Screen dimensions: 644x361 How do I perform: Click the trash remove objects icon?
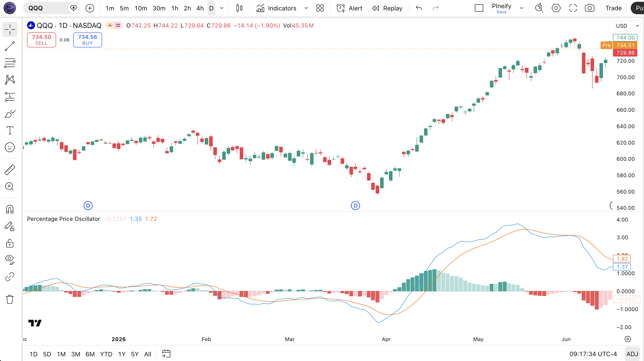10,299
